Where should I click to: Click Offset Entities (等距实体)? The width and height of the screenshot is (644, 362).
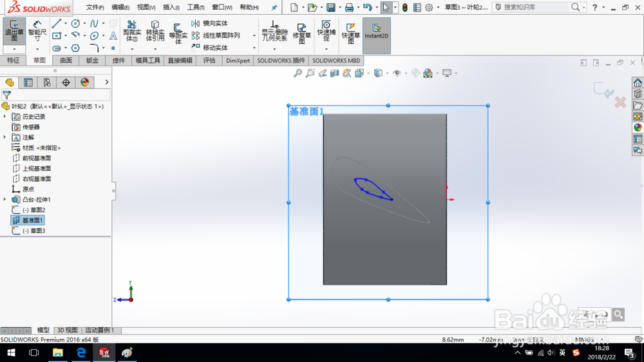pos(178,34)
